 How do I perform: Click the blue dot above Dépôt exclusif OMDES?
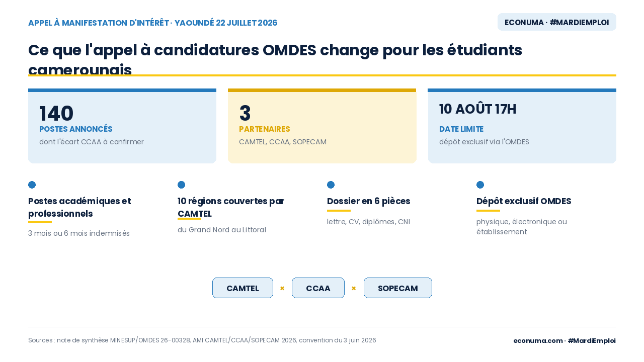[x=480, y=185]
